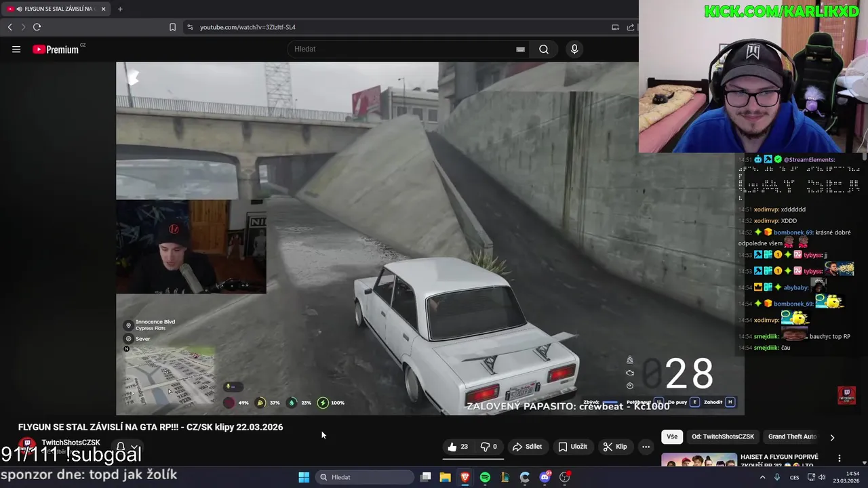The image size is (868, 488).
Task: Go back with browser back arrow
Action: 9,27
